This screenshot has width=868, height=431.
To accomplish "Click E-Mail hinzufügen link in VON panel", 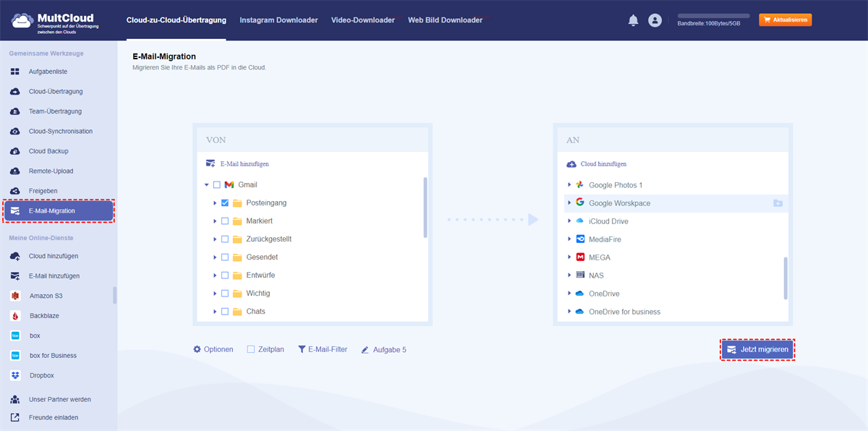I will pos(237,164).
